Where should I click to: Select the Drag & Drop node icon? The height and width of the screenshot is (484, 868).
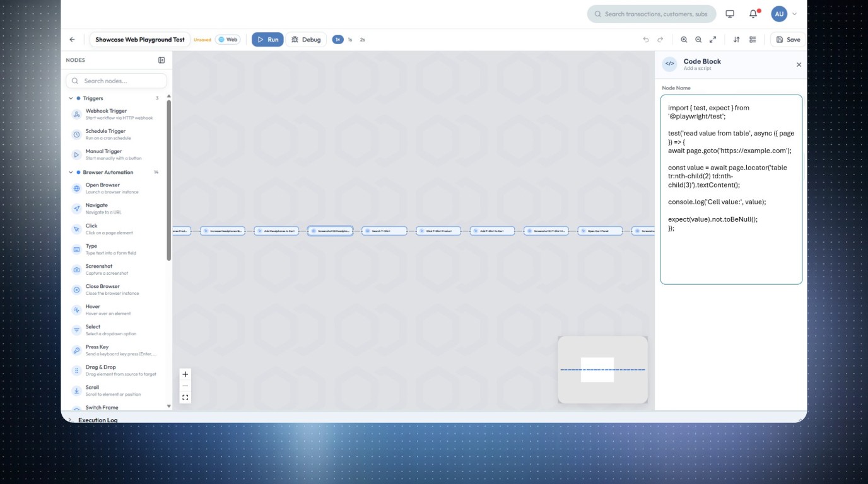click(x=76, y=371)
